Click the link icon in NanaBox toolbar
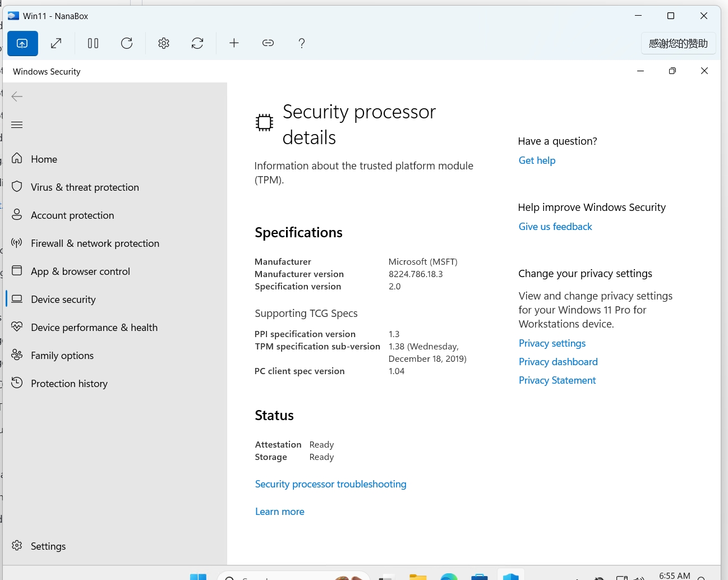Screen dimensions: 728x580 (x=268, y=43)
